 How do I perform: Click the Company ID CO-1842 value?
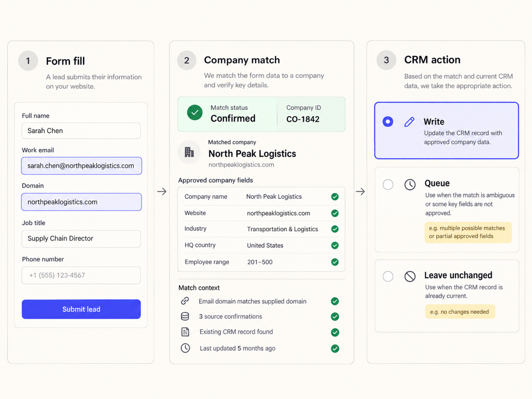click(303, 119)
